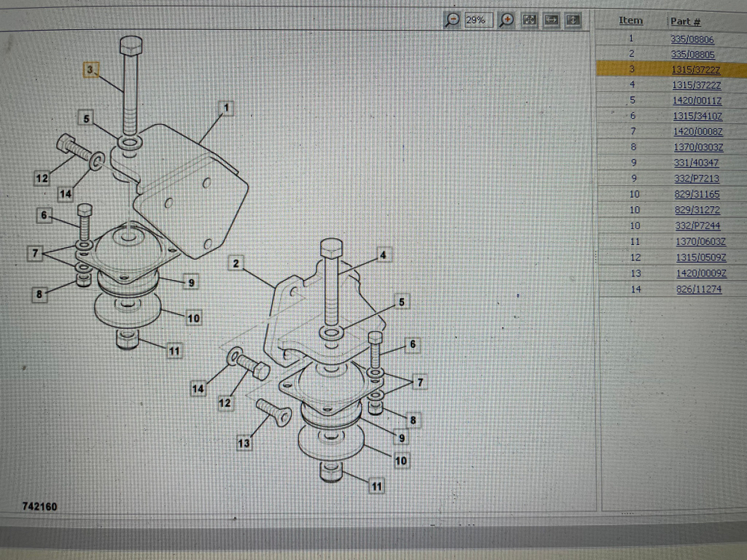
Task: Open part number 335/08805 link
Action: (x=692, y=54)
